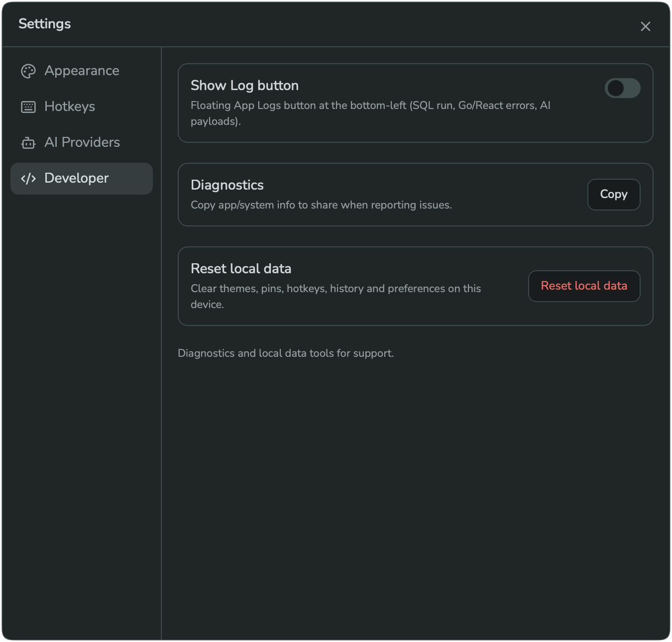Click the Clear themes, pins, hotkeys description
The height and width of the screenshot is (642, 672).
336,297
